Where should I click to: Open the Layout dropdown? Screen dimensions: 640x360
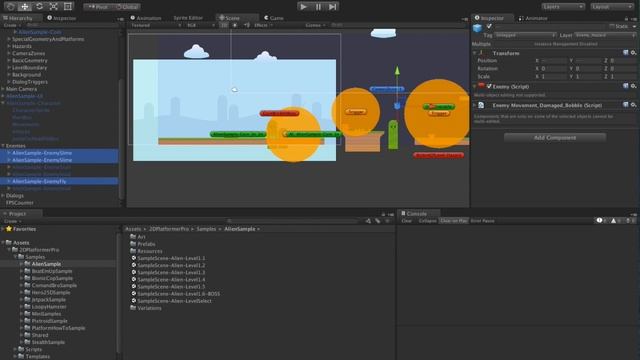(612, 7)
